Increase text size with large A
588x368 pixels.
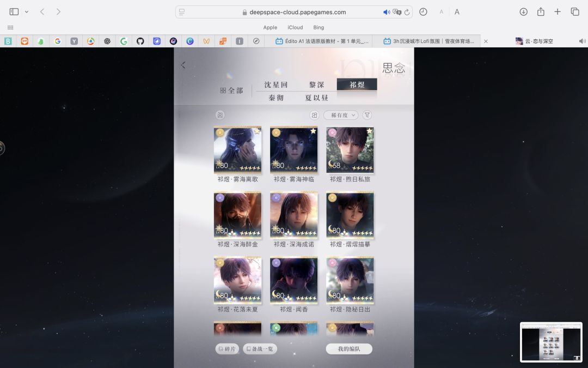click(457, 12)
